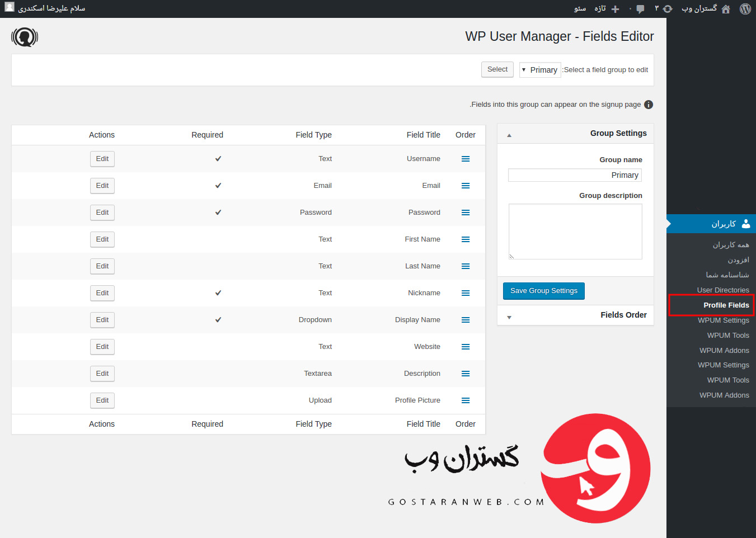Click the order handle for Display Name
The width and height of the screenshot is (756, 538).
coord(466,320)
